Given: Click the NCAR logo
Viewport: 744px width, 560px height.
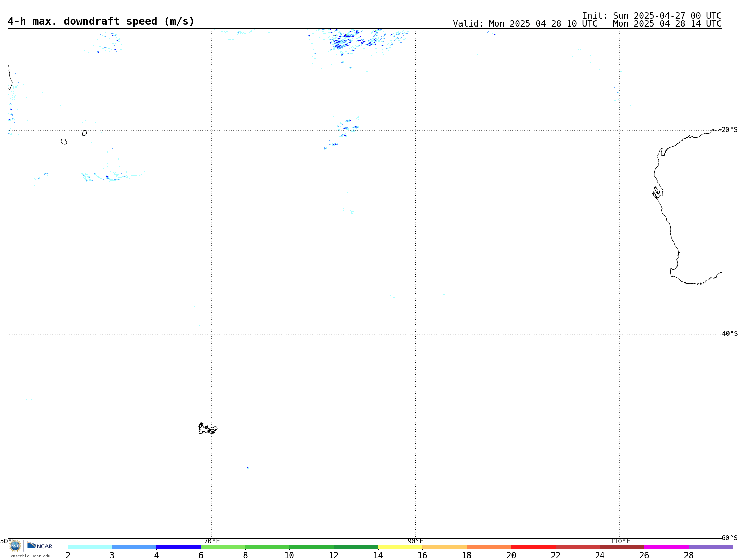Looking at the screenshot, I should click(x=40, y=546).
